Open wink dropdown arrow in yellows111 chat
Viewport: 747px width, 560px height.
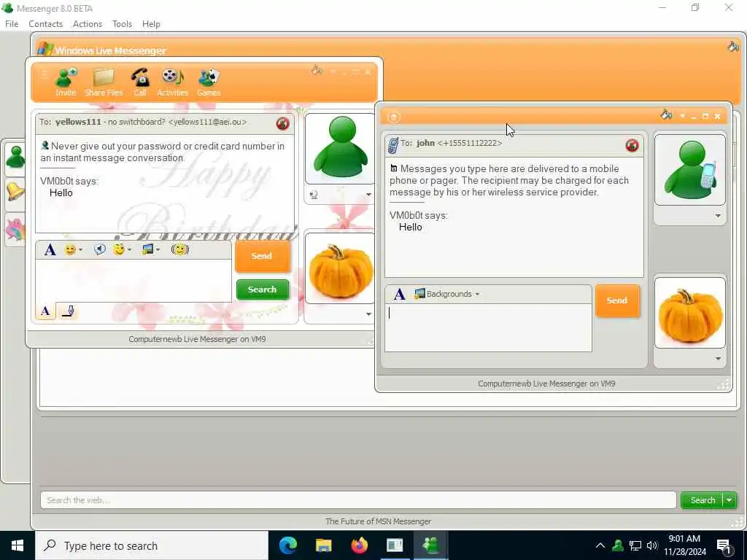tap(129, 249)
